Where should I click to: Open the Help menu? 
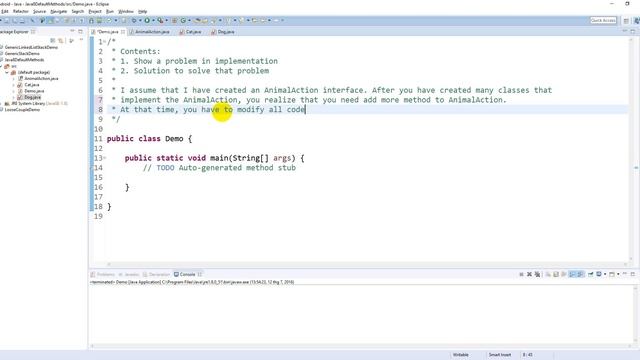pyautogui.click(x=142, y=11)
